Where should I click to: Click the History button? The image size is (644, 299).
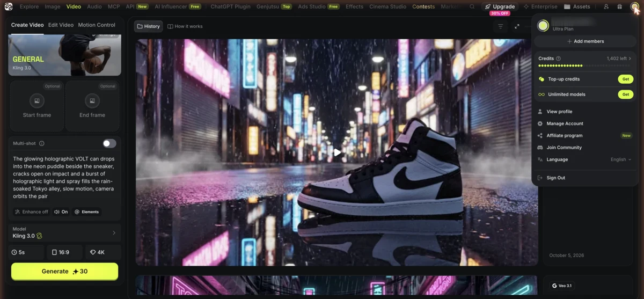pyautogui.click(x=149, y=26)
